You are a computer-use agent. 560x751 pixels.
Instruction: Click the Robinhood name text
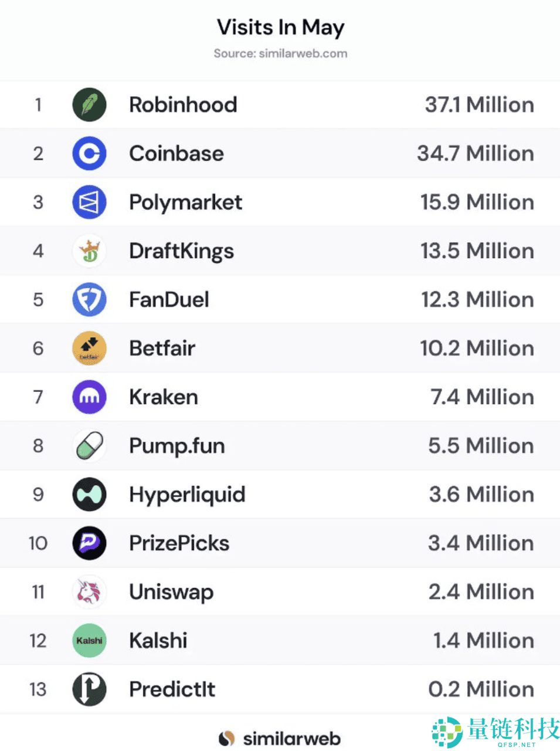tap(183, 105)
